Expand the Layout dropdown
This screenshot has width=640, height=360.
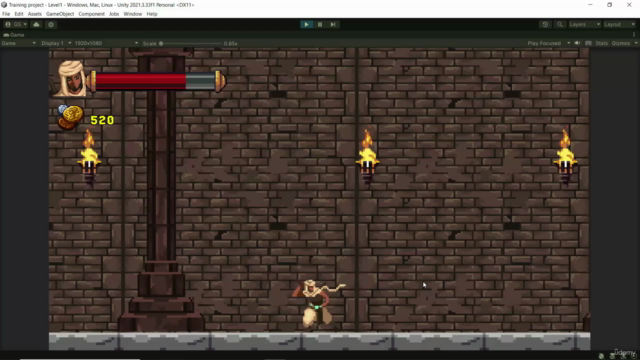(619, 24)
